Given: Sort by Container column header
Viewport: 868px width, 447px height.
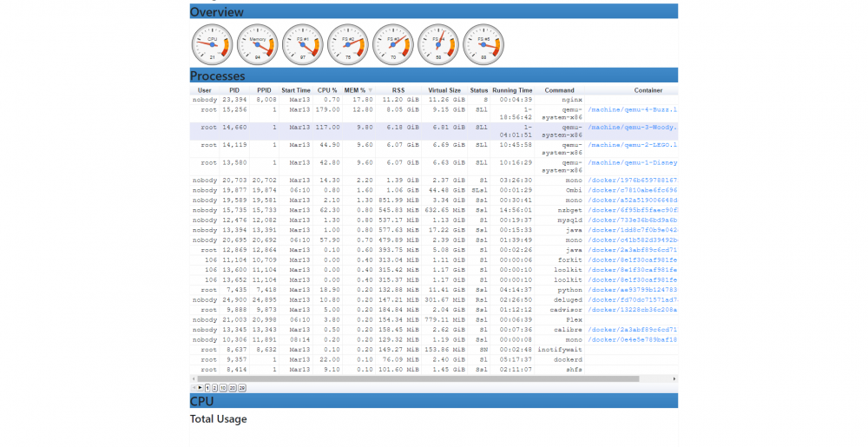Looking at the screenshot, I should coord(648,90).
